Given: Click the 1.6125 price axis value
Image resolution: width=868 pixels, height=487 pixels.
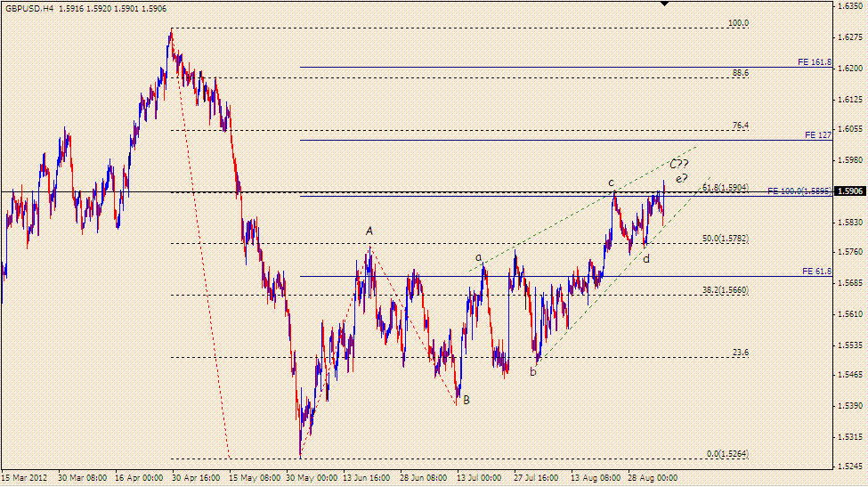Looking at the screenshot, I should 849,99.
